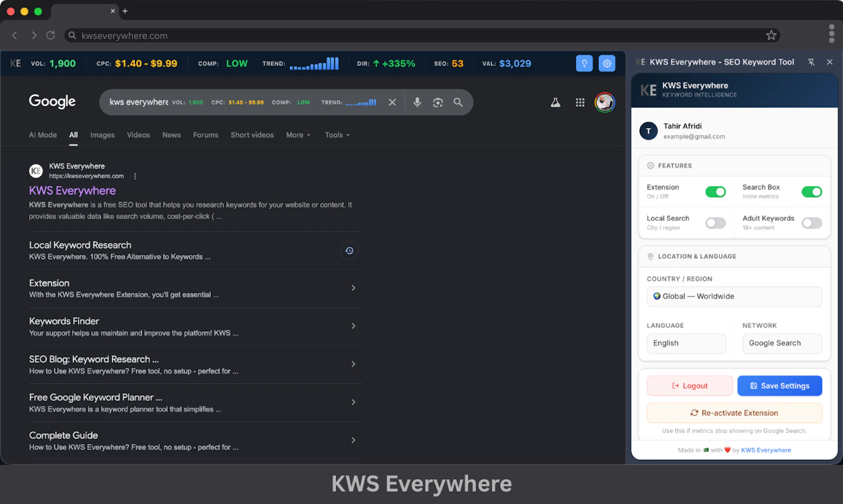This screenshot has height=504, width=843.
Task: Click the KE favicon of the search result
Action: [36, 171]
